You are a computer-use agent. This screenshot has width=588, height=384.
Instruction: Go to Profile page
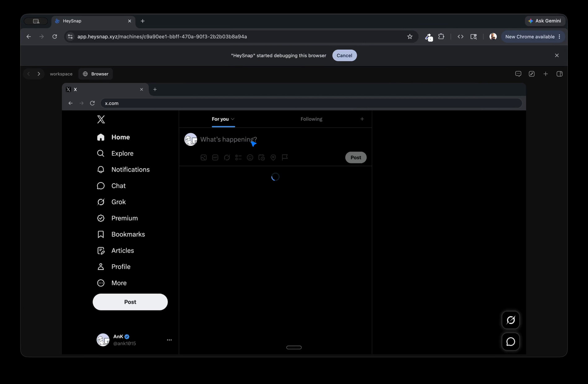(114, 267)
